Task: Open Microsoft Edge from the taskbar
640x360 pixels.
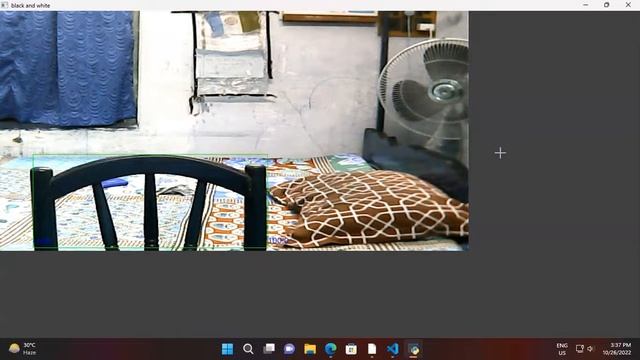Action: pos(331,349)
